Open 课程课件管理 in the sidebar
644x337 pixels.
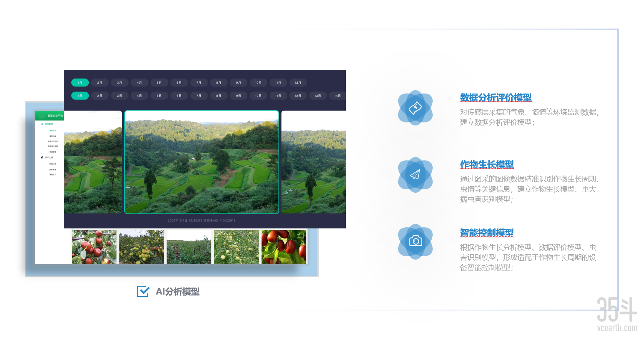click(x=53, y=147)
